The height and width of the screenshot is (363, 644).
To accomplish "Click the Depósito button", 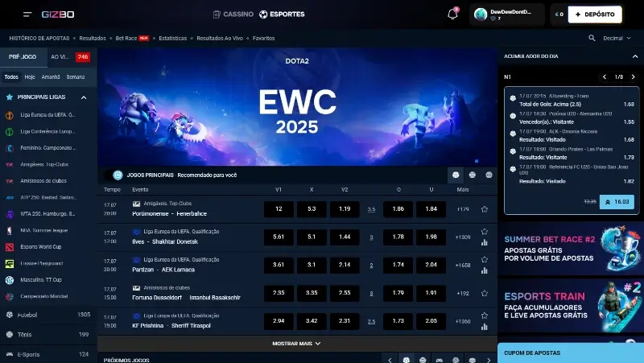I will pos(595,14).
